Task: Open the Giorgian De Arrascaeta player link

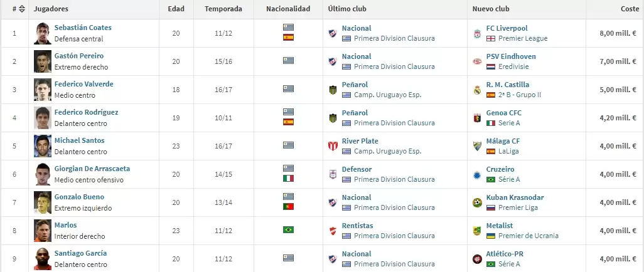Action: [92, 169]
